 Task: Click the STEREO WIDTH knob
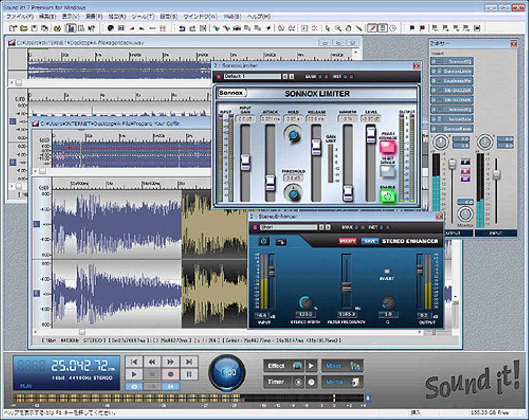pyautogui.click(x=306, y=302)
